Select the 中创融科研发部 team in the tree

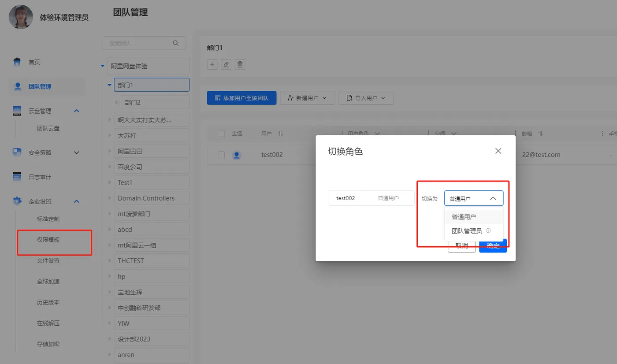coord(151,308)
